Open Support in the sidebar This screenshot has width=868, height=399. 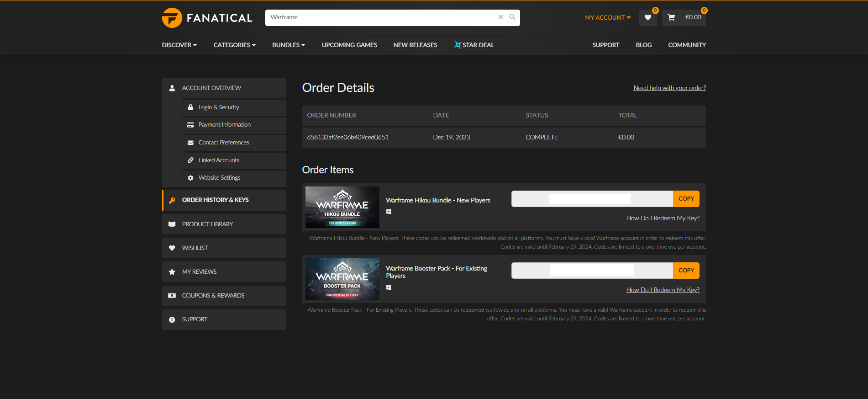click(224, 319)
